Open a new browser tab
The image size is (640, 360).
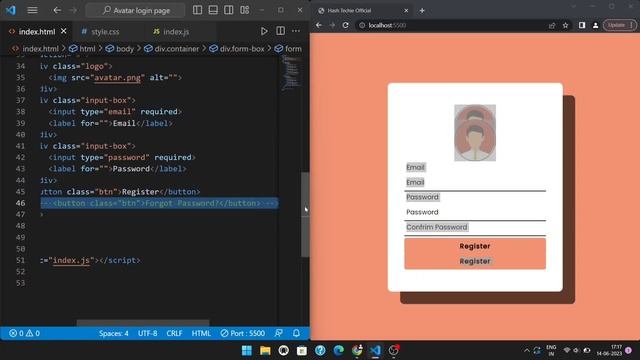422,11
